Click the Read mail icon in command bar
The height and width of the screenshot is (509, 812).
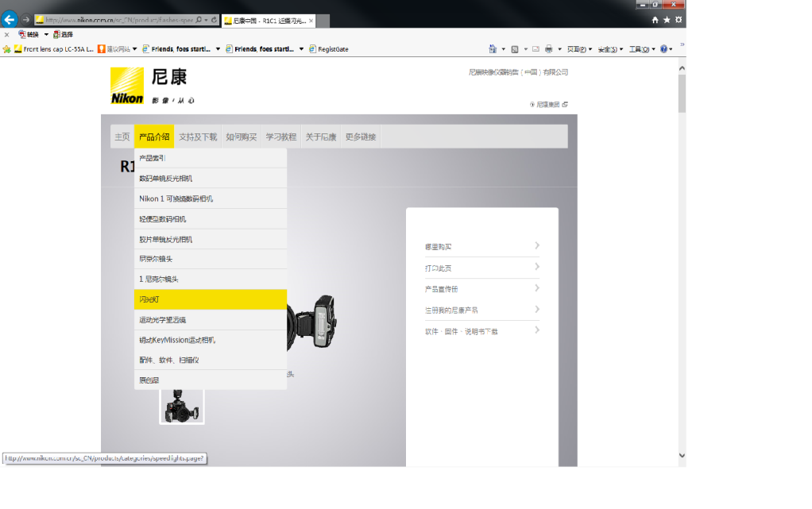tap(536, 49)
